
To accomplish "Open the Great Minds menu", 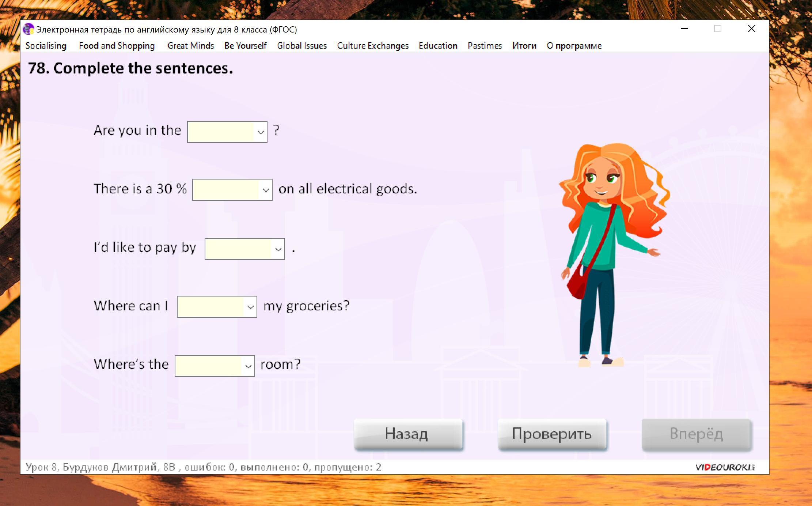I will point(190,46).
